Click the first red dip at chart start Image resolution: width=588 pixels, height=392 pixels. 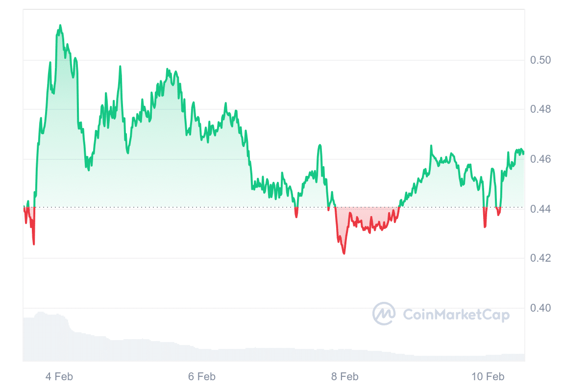33,243
